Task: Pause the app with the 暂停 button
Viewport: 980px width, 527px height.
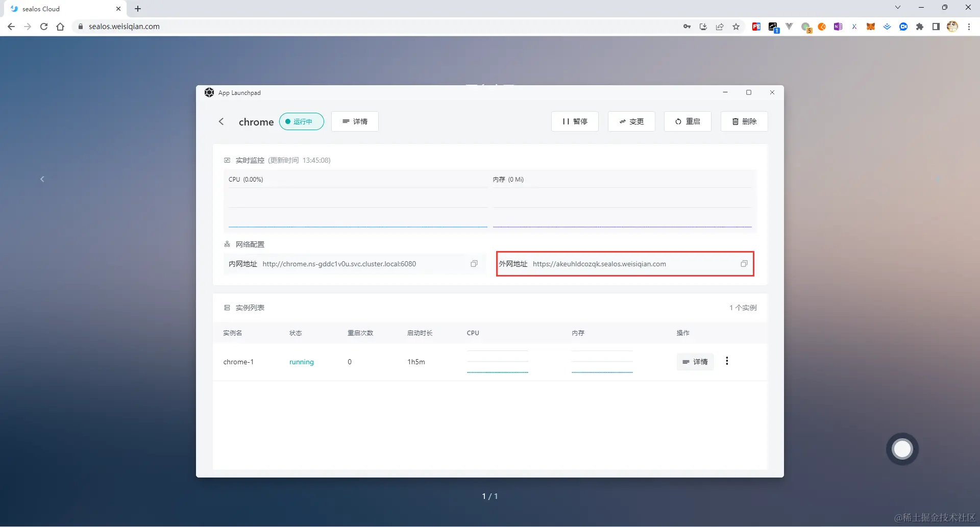Action: (575, 121)
